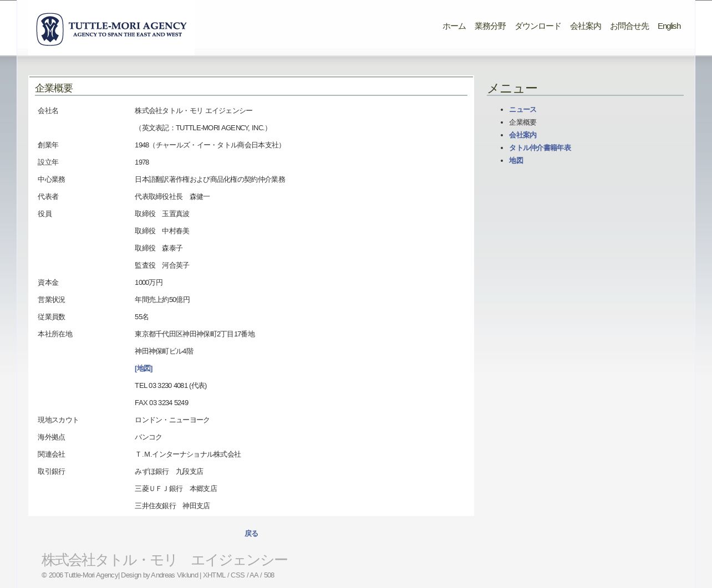The image size is (712, 588).
Task: Click the メニュー sidebar heading
Action: click(512, 88)
